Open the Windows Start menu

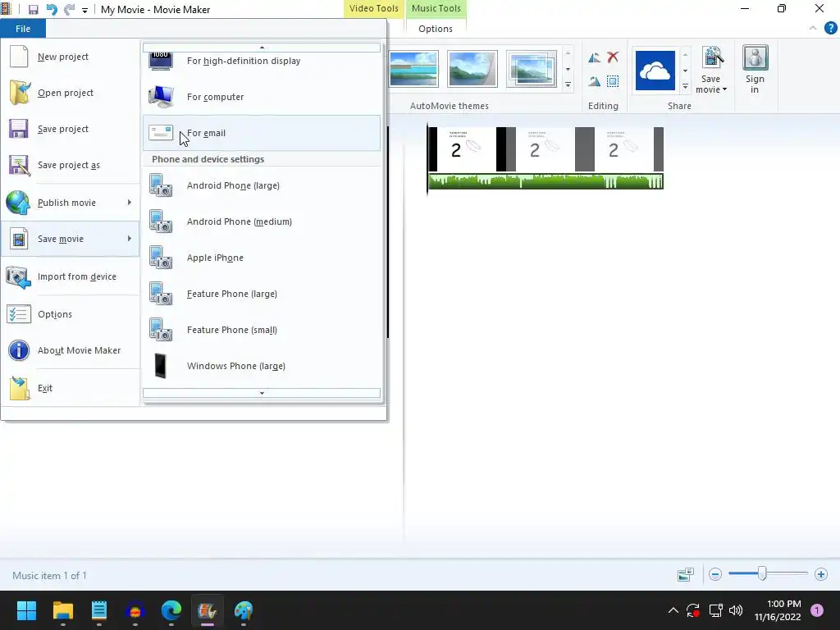(26, 610)
